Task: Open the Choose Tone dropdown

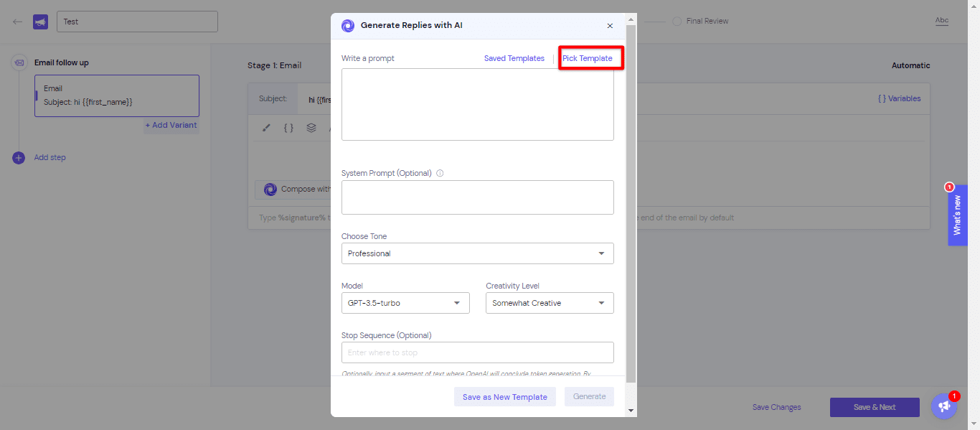Action: point(477,253)
